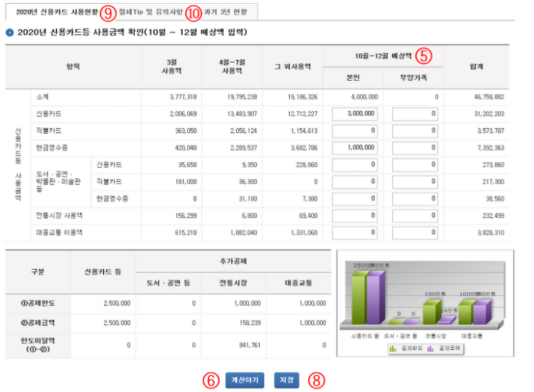Click the 도서·공연 등 header in the lower table
This screenshot has width=534, height=392.
click(x=168, y=283)
